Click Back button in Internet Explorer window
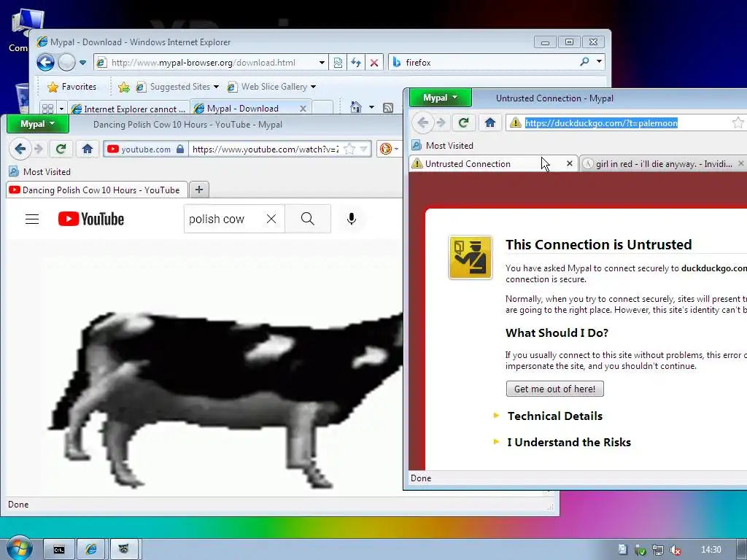 point(46,63)
